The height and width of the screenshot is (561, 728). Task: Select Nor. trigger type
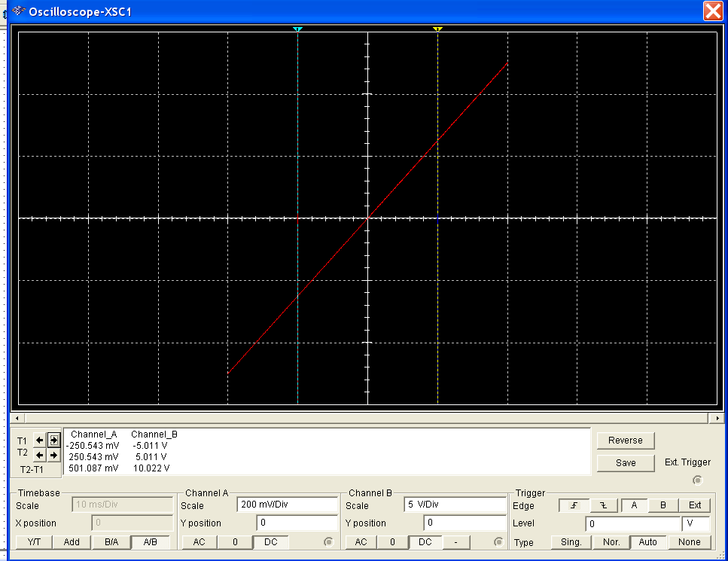click(x=611, y=542)
